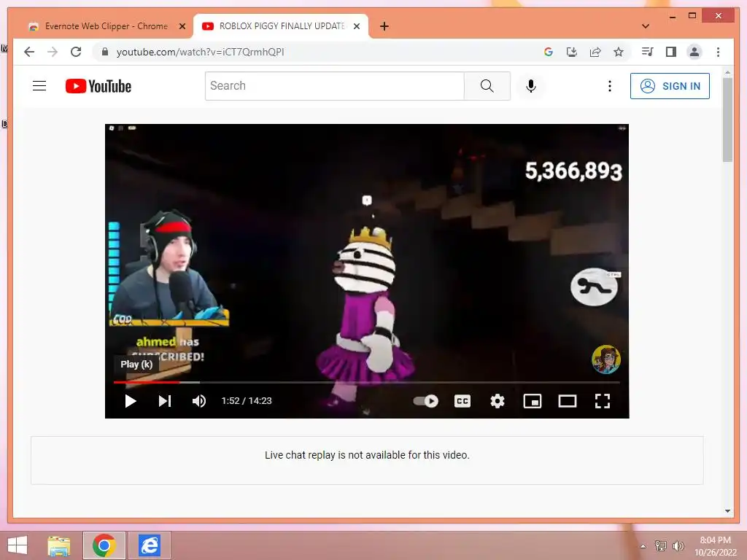Switch to theater mode

tap(568, 401)
